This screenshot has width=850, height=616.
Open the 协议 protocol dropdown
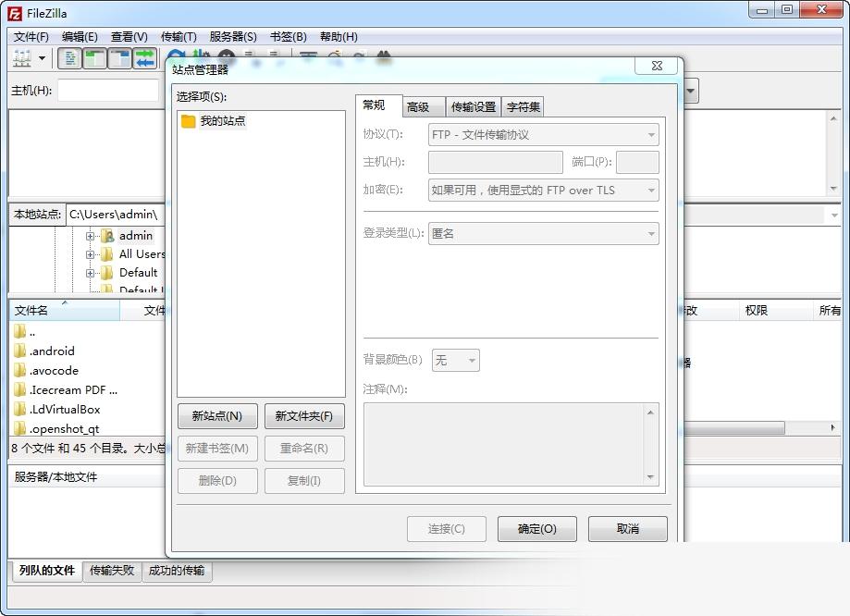coord(543,135)
